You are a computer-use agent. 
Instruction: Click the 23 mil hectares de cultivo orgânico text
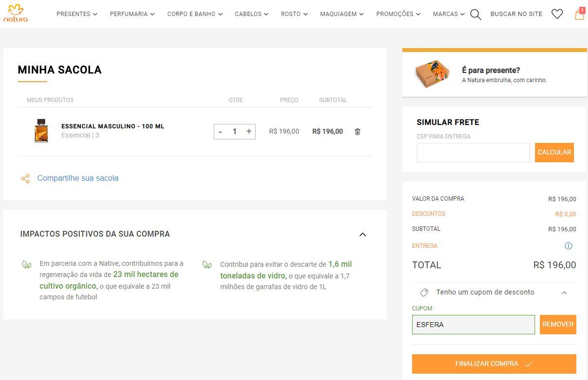pyautogui.click(x=109, y=280)
